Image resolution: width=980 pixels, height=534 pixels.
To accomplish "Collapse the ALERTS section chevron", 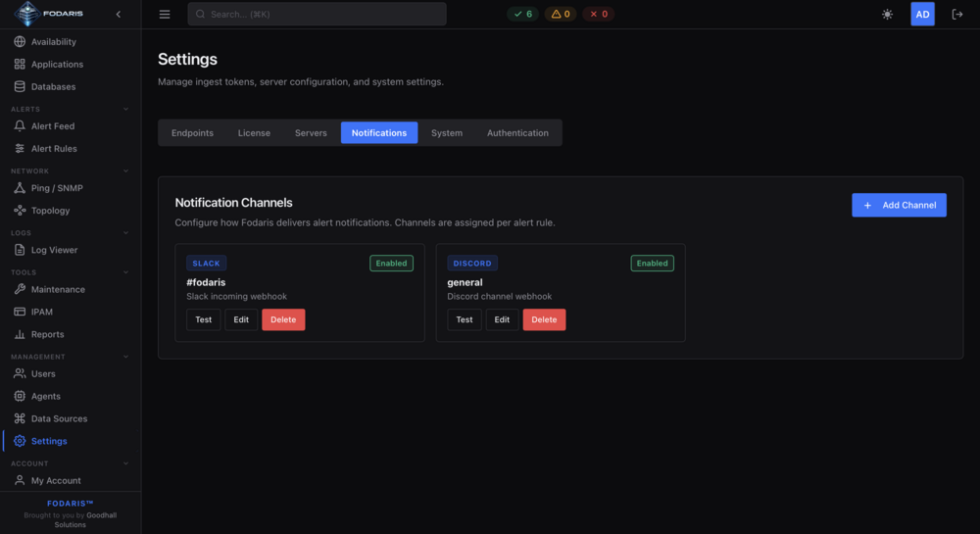I will pos(125,110).
